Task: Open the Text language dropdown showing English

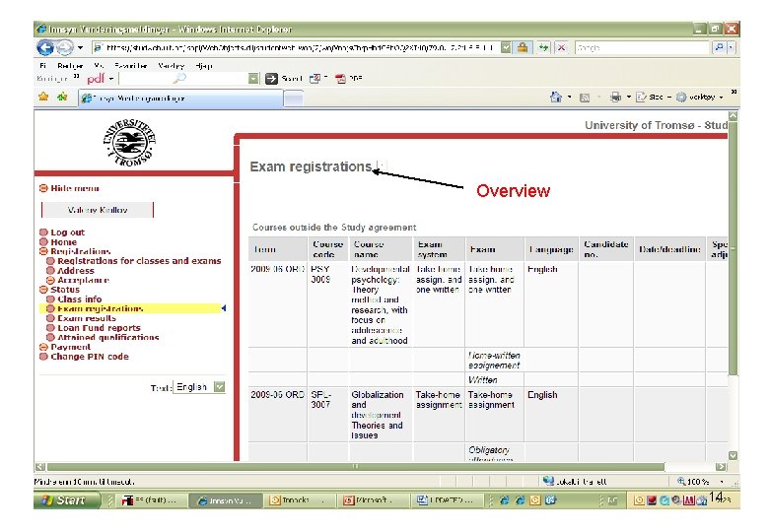Action: (x=199, y=387)
